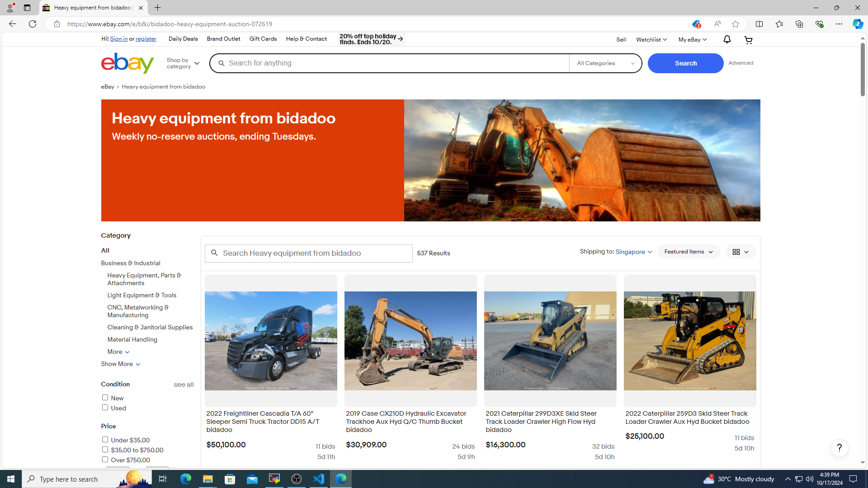Open the Advanced search link
Image resolution: width=868 pixels, height=488 pixels.
[x=741, y=63]
